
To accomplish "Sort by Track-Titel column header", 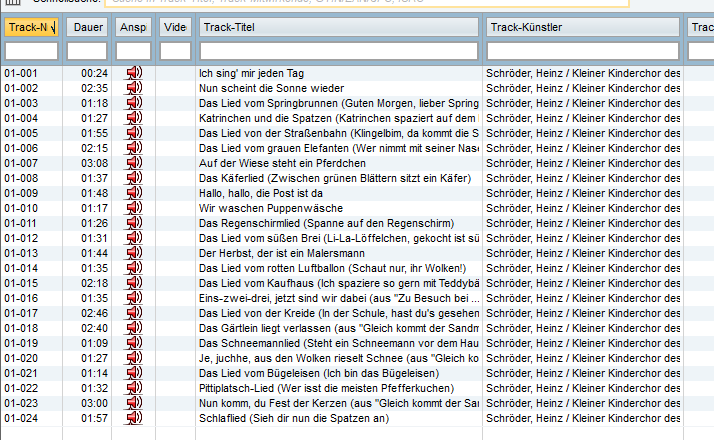I will click(338, 27).
